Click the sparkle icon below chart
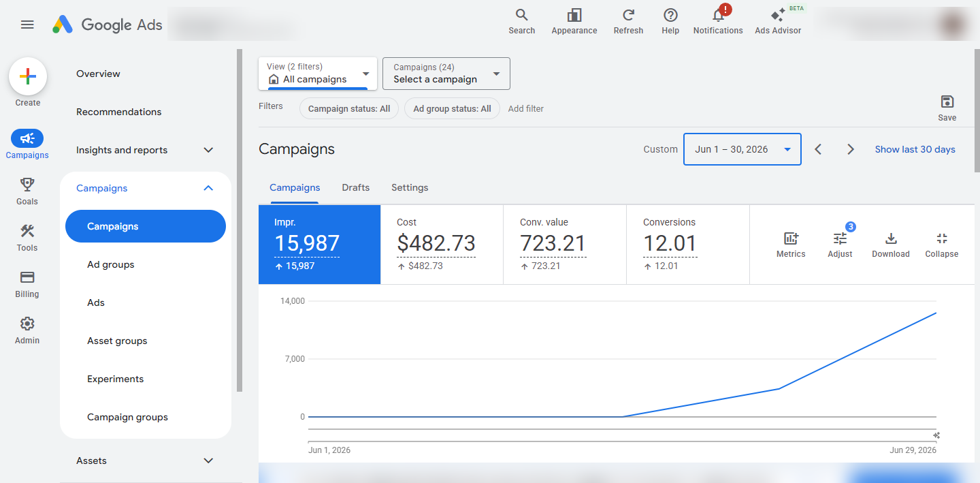This screenshot has width=980, height=483. pyautogui.click(x=936, y=435)
